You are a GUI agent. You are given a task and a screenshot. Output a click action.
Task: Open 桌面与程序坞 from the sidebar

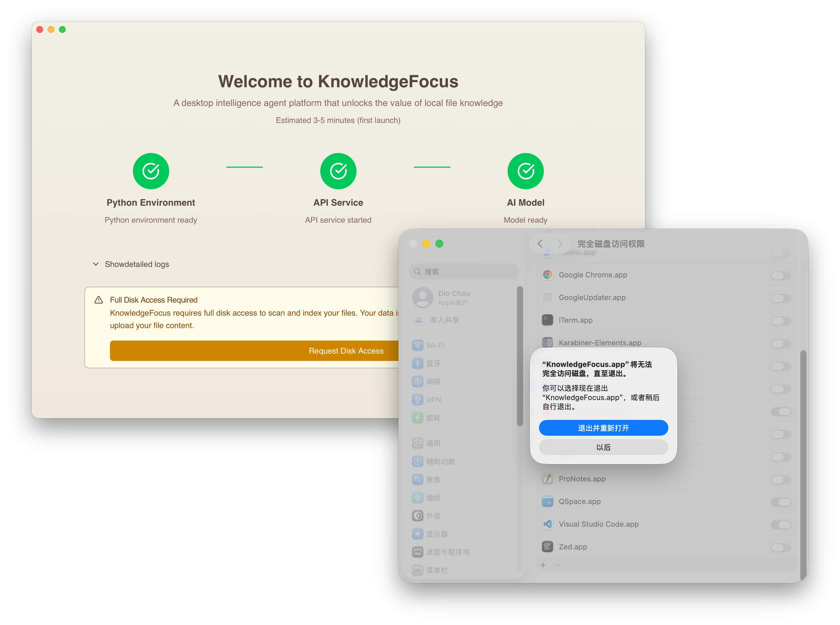(418, 552)
